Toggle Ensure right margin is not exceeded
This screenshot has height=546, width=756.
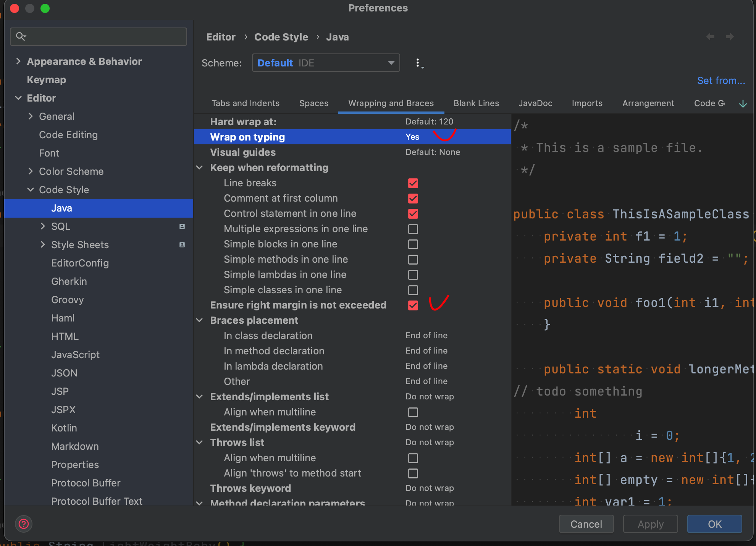click(x=413, y=305)
